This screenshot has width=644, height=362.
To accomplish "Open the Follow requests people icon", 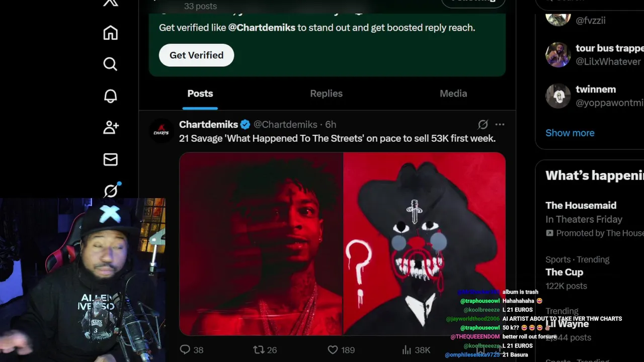I will (111, 128).
